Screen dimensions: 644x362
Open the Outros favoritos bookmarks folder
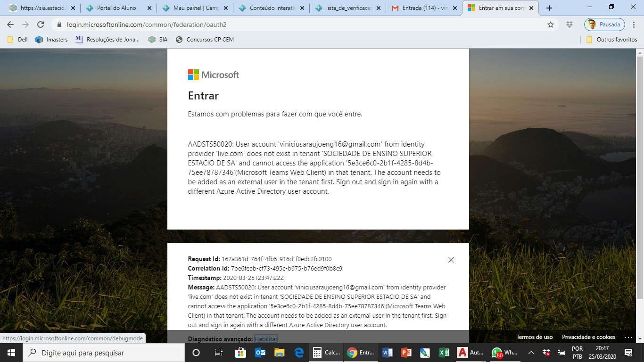point(611,40)
